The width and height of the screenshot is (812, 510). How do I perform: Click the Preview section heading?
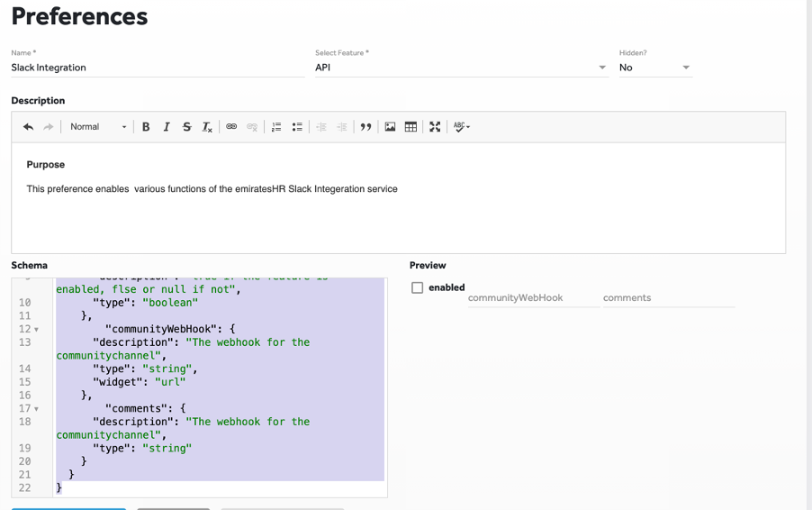(x=428, y=266)
